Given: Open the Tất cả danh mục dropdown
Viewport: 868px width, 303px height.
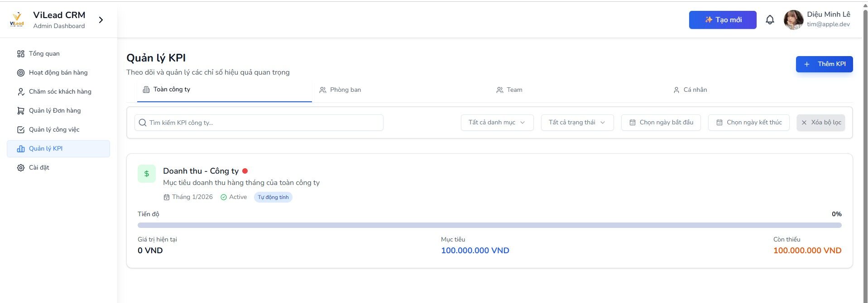Looking at the screenshot, I should (x=497, y=123).
